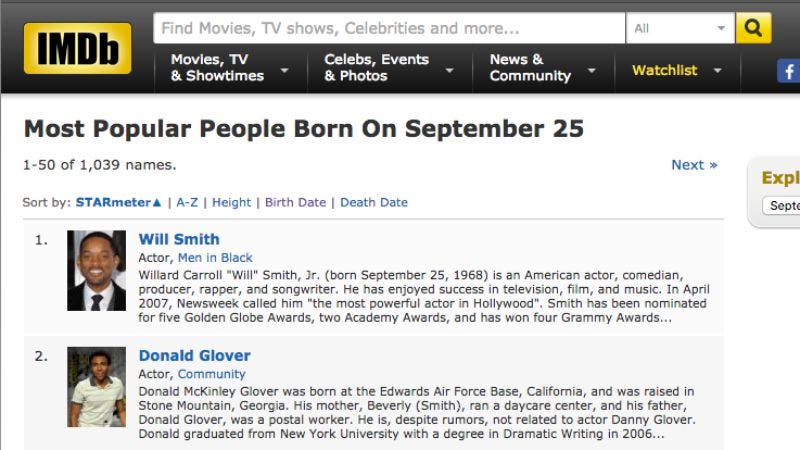Expand the Celebs, Events & Photos menu

coord(389,68)
